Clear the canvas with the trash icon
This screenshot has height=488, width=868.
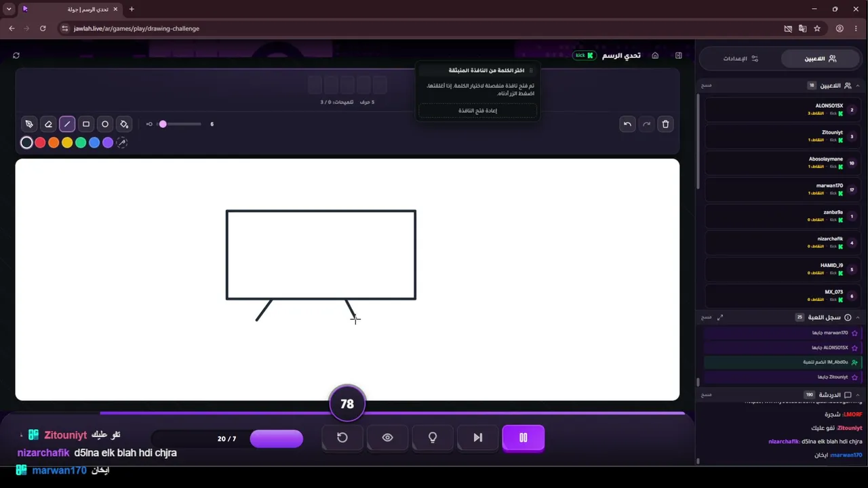[665, 124]
